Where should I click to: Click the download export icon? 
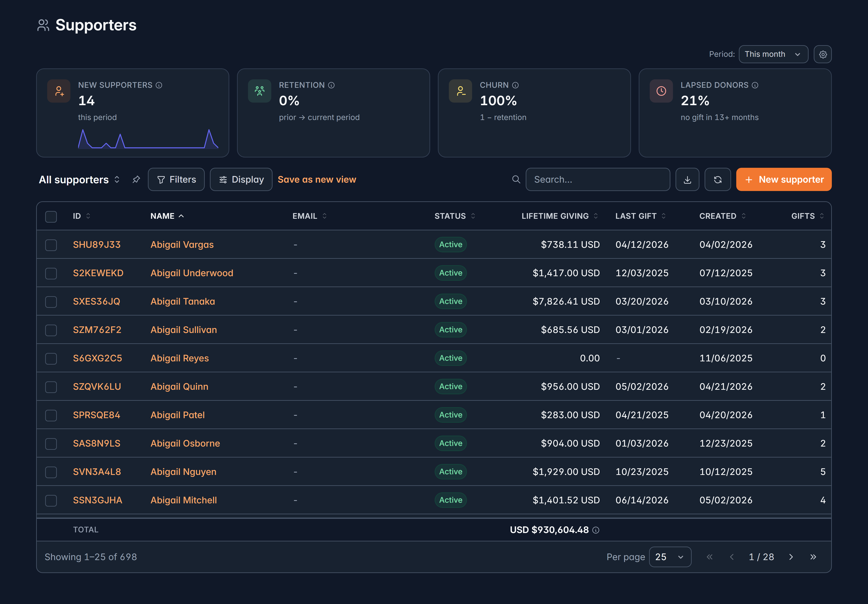tap(687, 179)
